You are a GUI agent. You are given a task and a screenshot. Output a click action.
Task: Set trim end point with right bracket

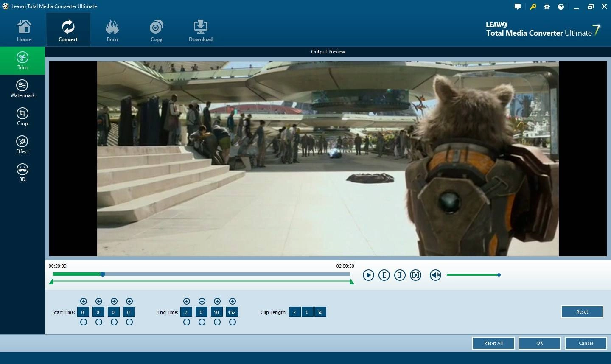[x=400, y=275]
